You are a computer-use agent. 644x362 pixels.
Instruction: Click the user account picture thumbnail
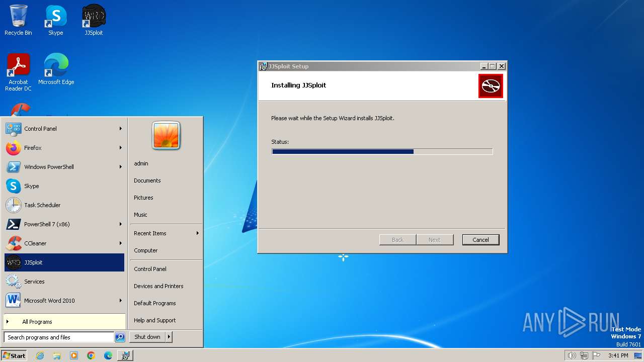pos(166,135)
